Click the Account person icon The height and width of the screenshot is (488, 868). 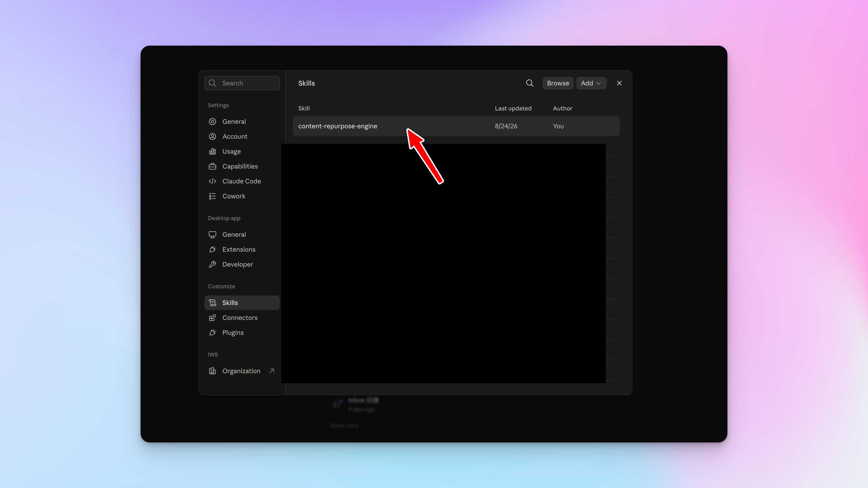tap(212, 136)
